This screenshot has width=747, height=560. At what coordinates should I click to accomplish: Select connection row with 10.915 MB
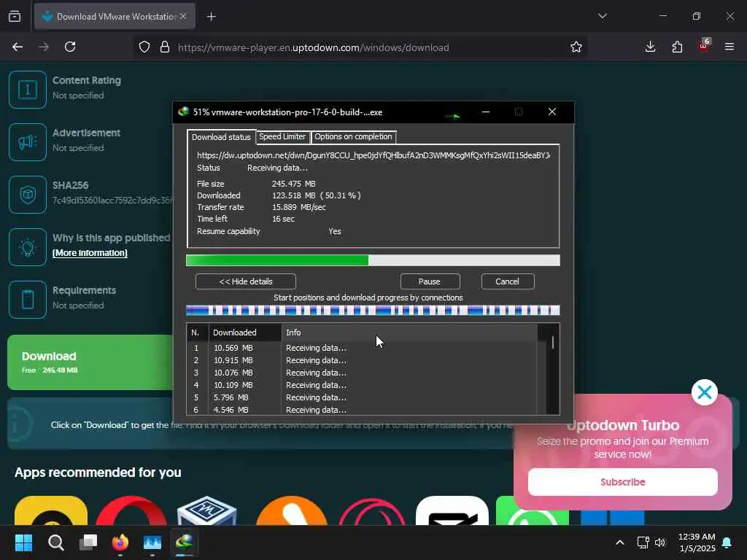point(362,360)
